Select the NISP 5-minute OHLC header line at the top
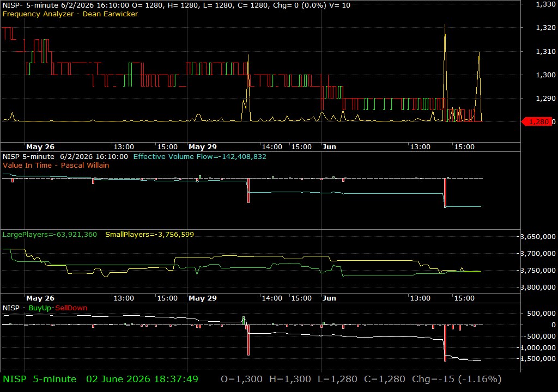The image size is (558, 392). tap(176, 5)
